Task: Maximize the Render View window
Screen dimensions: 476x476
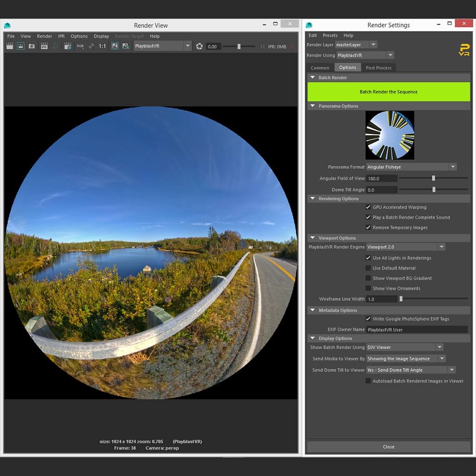Action: 275,24
